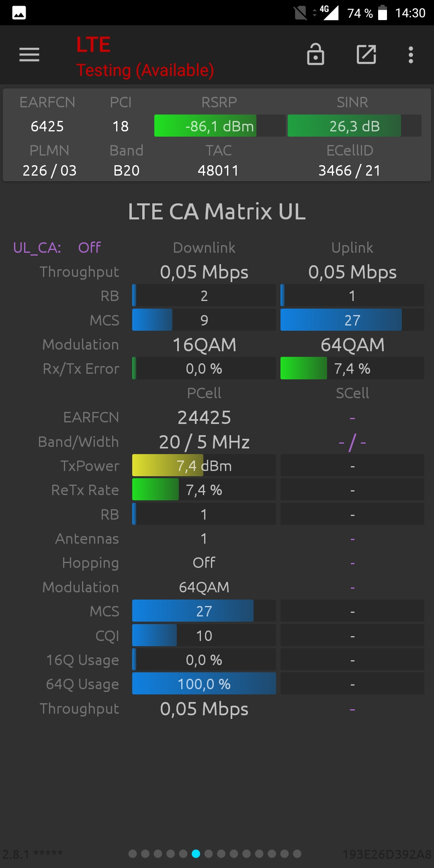Select the last page indicator dot
Screen dimensions: 434x868
click(x=297, y=854)
